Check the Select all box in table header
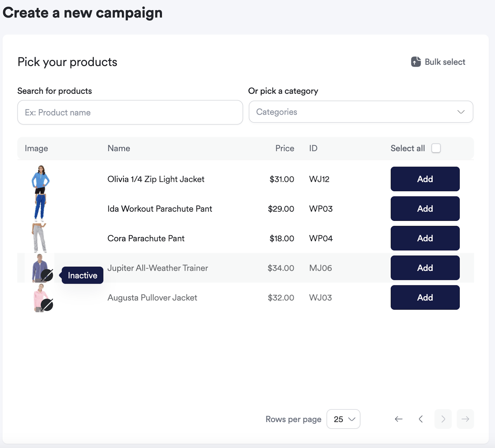Image resolution: width=495 pixels, height=448 pixels. [x=436, y=148]
